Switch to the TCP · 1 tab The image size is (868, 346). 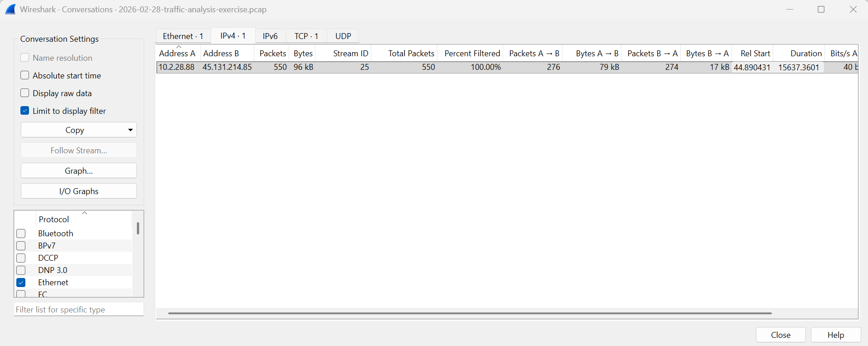pos(306,36)
